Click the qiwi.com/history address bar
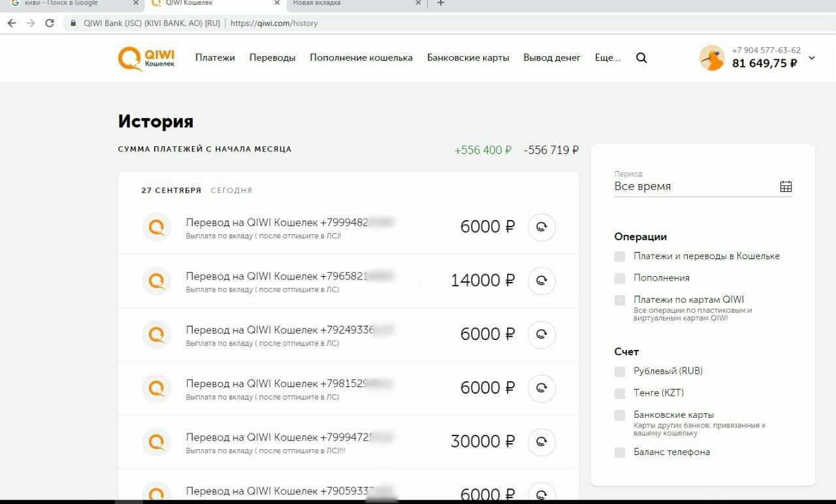The height and width of the screenshot is (504, 836). 274,23
